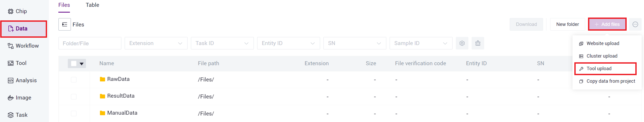
Task: Click the more options ellipsis button
Action: [635, 24]
